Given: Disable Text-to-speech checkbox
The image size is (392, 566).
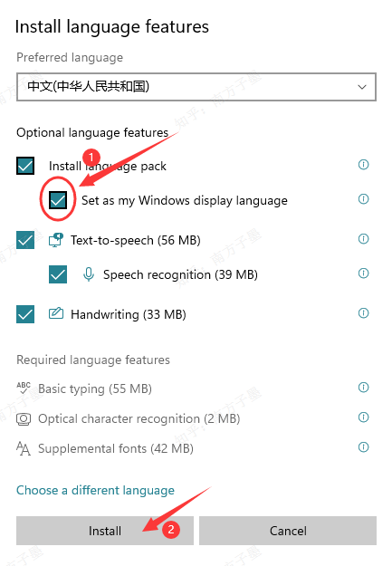Looking at the screenshot, I should [25, 240].
